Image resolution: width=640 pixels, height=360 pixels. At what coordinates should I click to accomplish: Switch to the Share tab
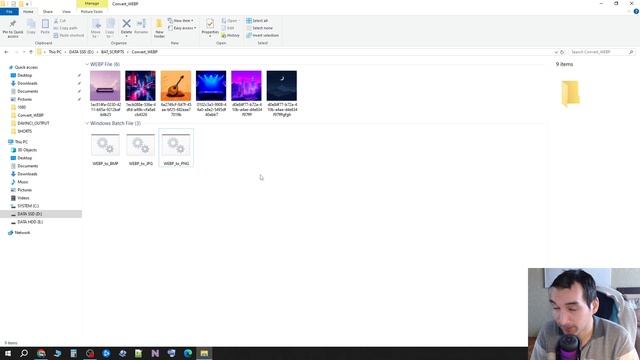point(47,11)
